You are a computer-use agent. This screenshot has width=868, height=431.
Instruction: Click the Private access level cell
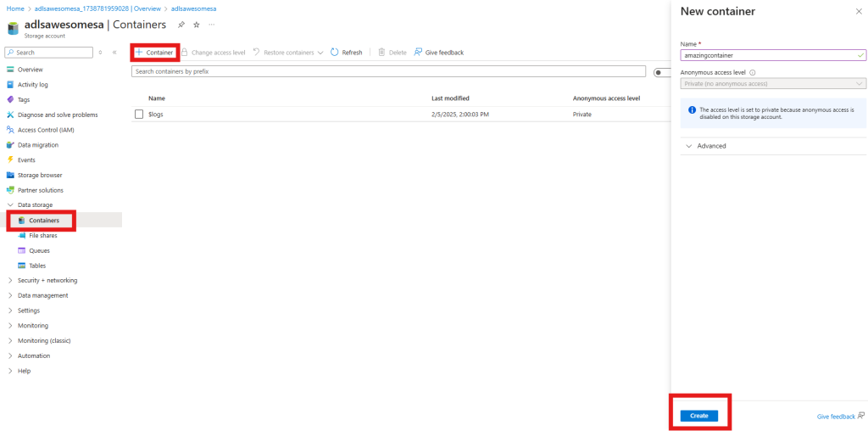581,115
